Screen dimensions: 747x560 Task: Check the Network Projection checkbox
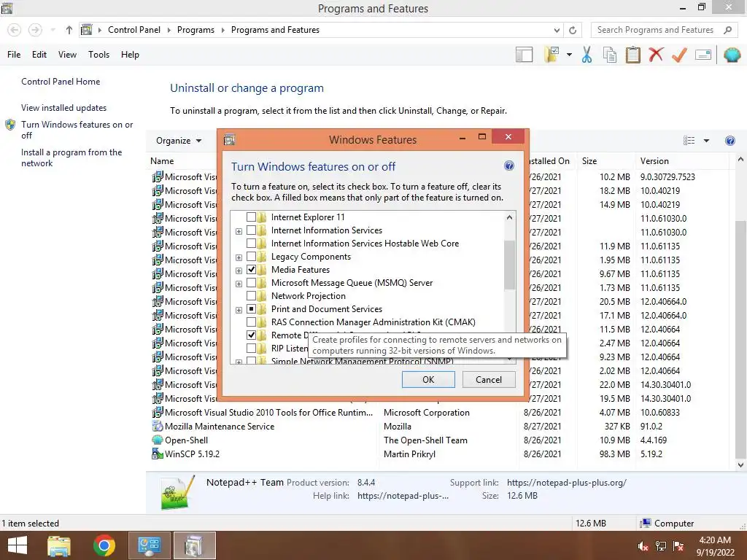click(x=251, y=296)
